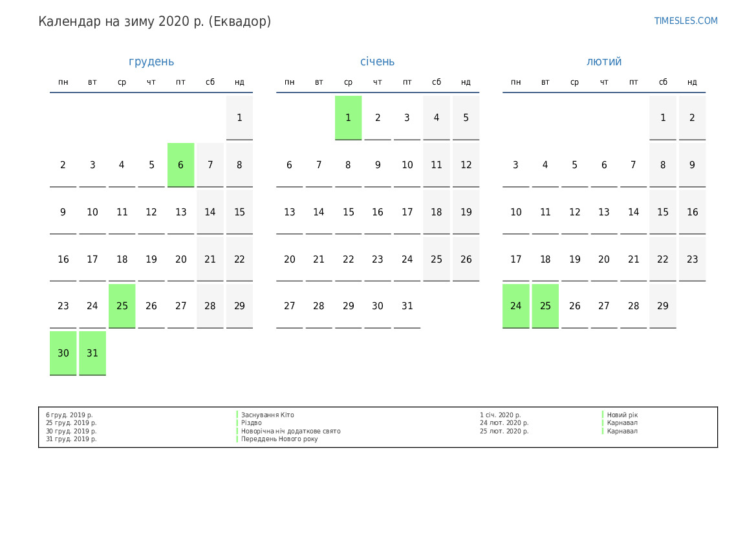Screen dimensions: 756x535
Task: Select February 3 cell
Action: click(516, 165)
